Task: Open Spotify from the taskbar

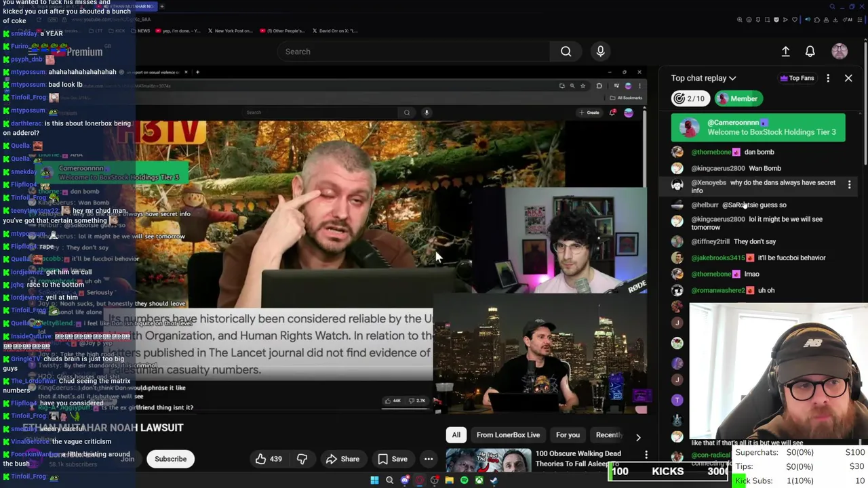Action: [465, 481]
